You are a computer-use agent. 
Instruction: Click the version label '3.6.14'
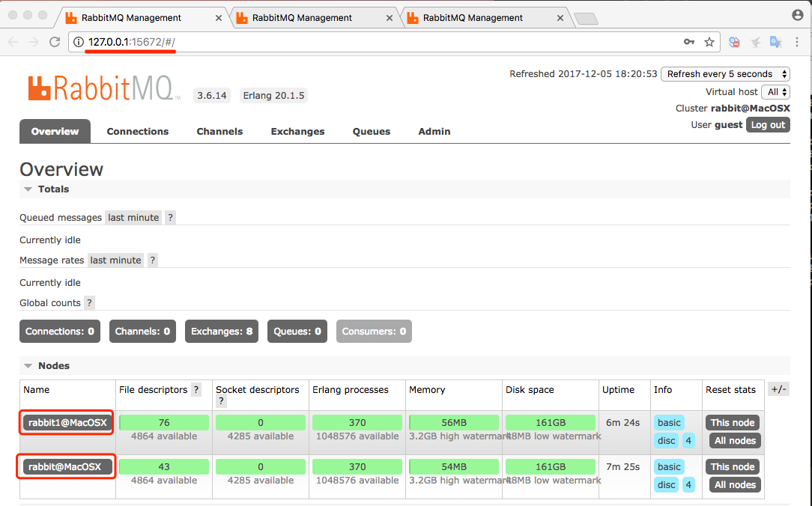pos(212,96)
